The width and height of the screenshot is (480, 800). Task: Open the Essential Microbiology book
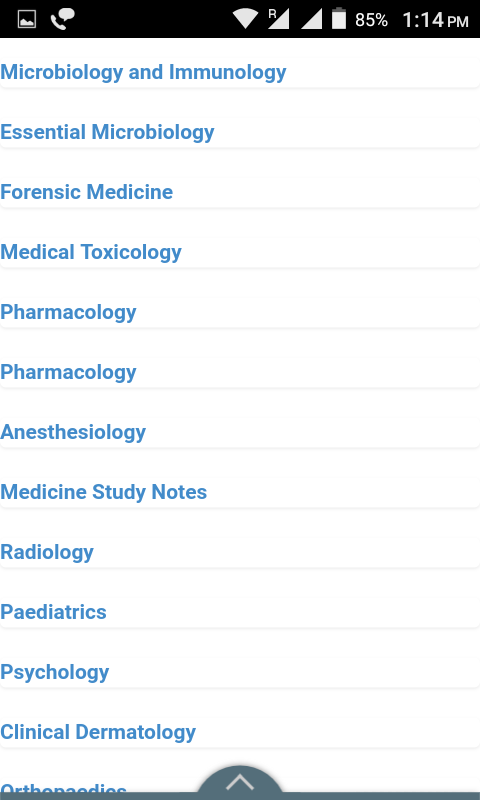click(x=107, y=132)
